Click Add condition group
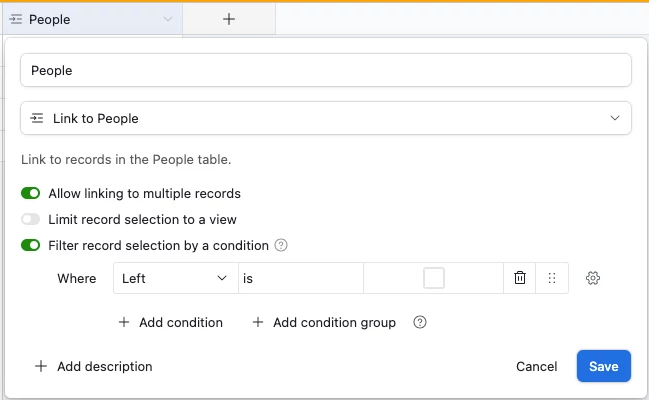Image resolution: width=649 pixels, height=400 pixels. tap(324, 322)
